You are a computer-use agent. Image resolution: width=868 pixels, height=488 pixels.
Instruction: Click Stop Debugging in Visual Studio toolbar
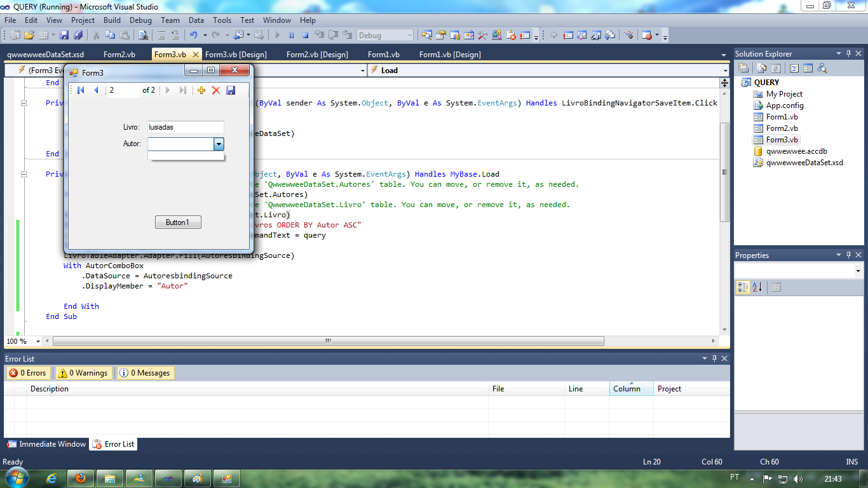click(305, 36)
